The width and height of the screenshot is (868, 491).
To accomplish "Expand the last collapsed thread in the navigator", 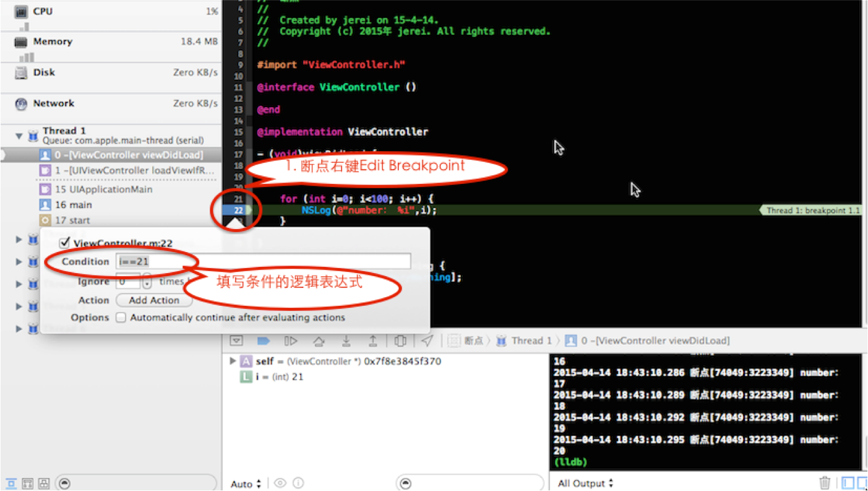I will click(x=19, y=328).
